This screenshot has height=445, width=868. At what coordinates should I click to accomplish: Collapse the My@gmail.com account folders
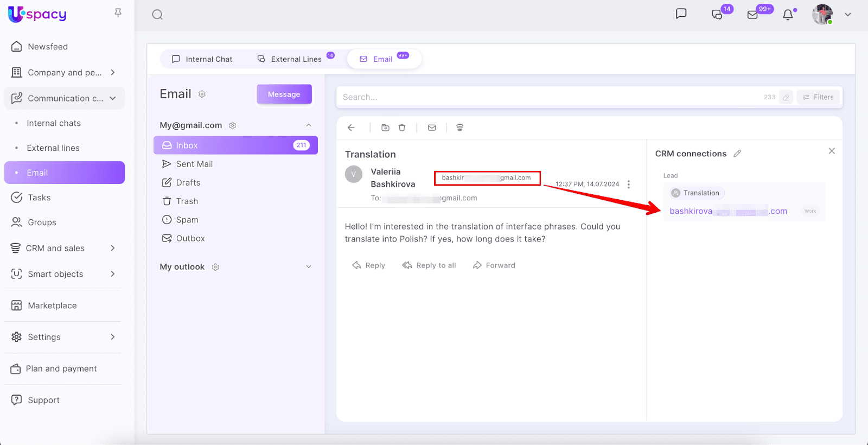click(309, 125)
